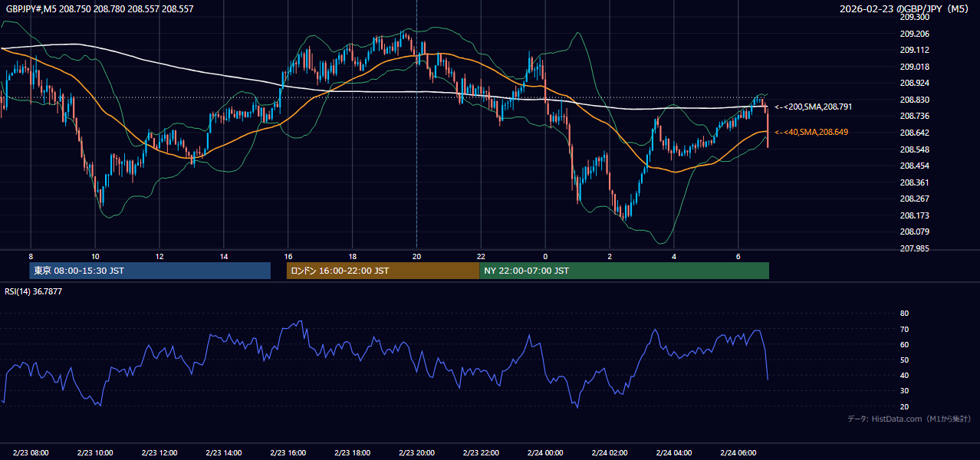980x460 pixels.
Task: Click the hour 22 tick under price chart
Action: (x=482, y=256)
